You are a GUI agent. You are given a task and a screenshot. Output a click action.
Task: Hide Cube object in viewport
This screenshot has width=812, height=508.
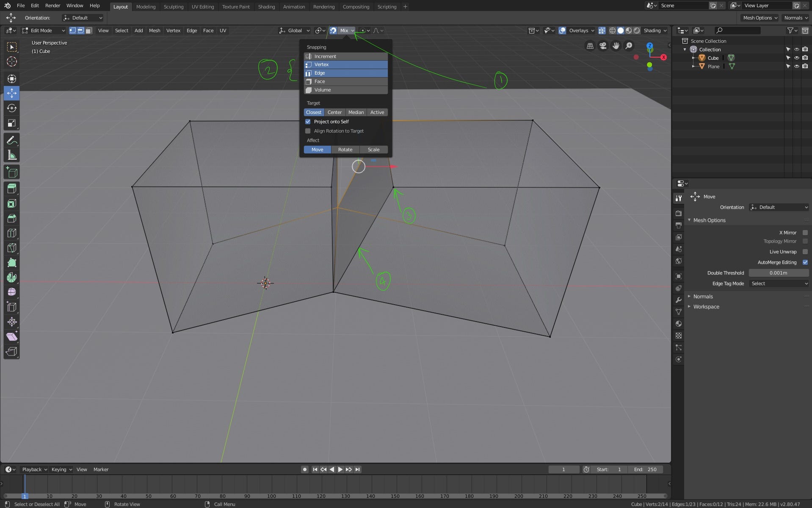point(796,58)
